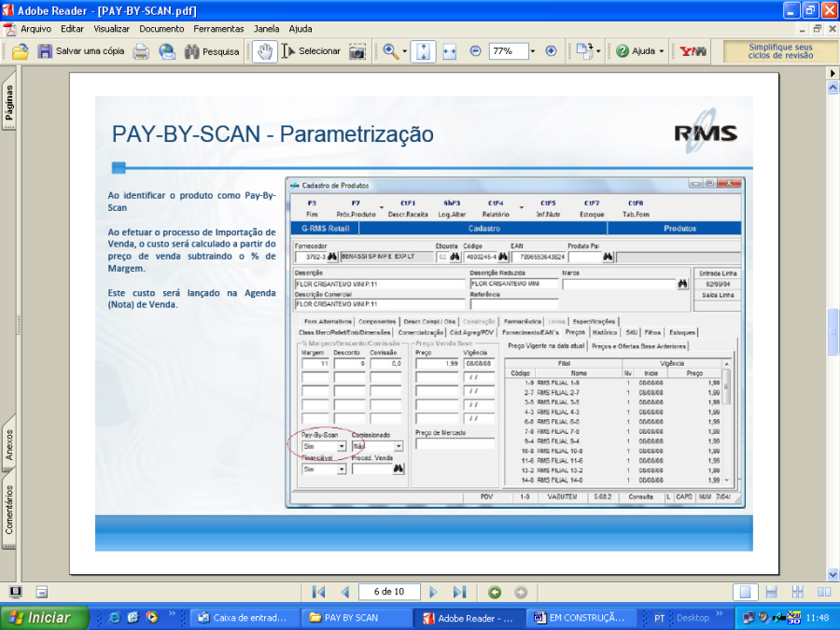Click the Iniciar start button

click(45, 618)
